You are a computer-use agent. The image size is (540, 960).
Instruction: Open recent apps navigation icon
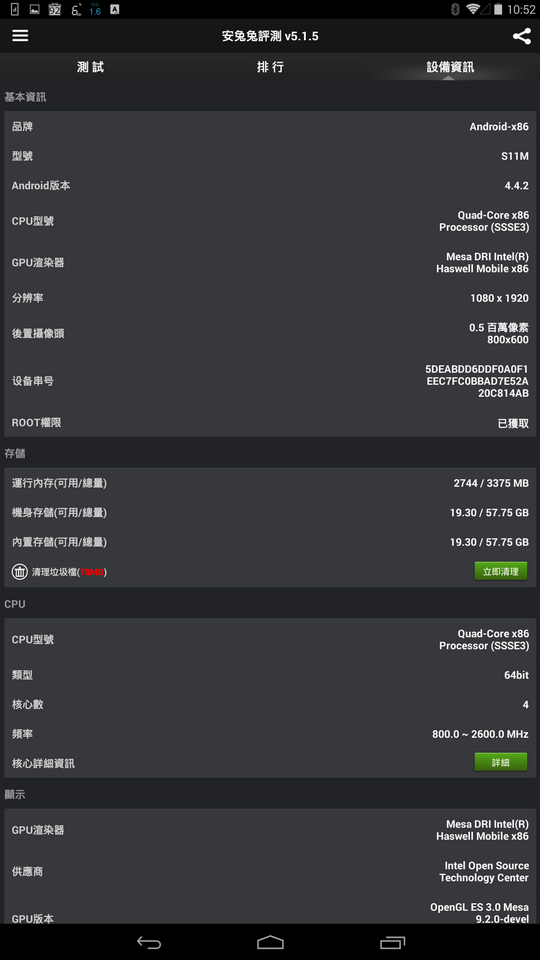pyautogui.click(x=392, y=942)
